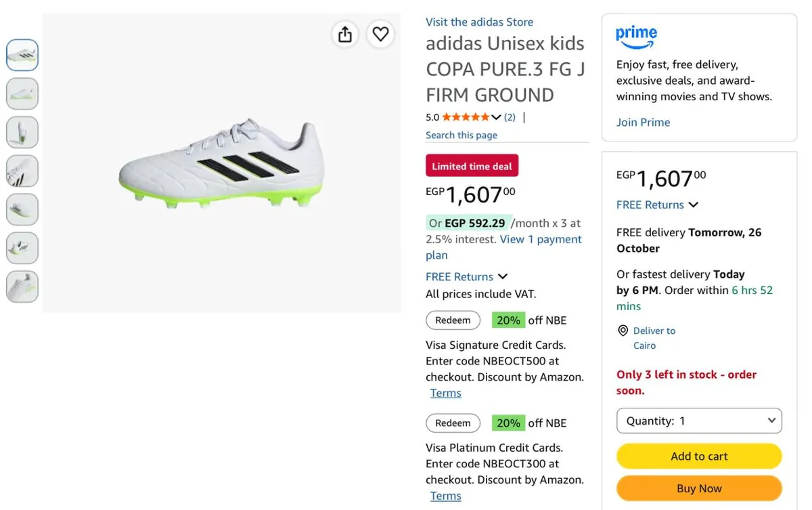Image resolution: width=812 pixels, height=510 pixels.
Task: Add shoe to wishlist with heart icon
Action: click(x=381, y=34)
